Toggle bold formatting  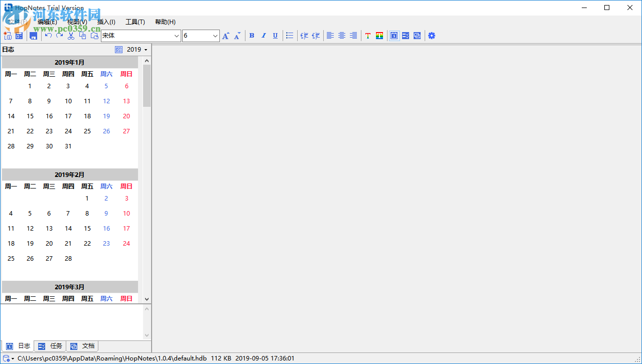click(252, 36)
